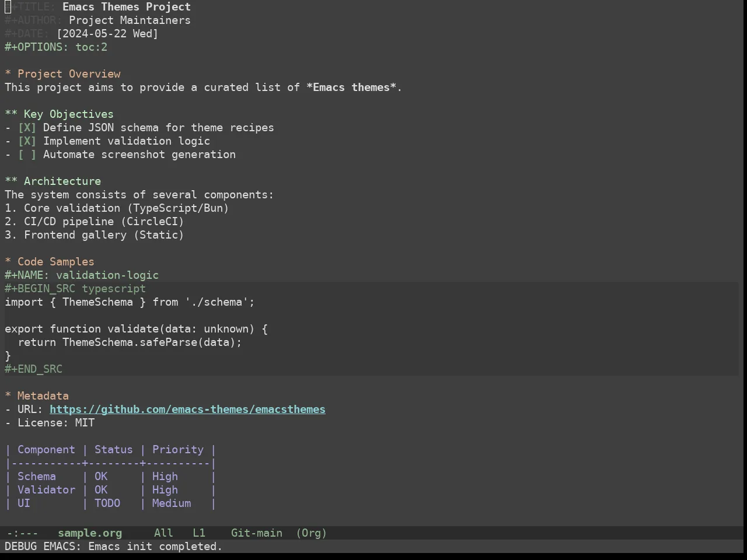Click the [2024-05-22 Wed] date stamp
Image resolution: width=747 pixels, height=560 pixels.
coord(107,34)
